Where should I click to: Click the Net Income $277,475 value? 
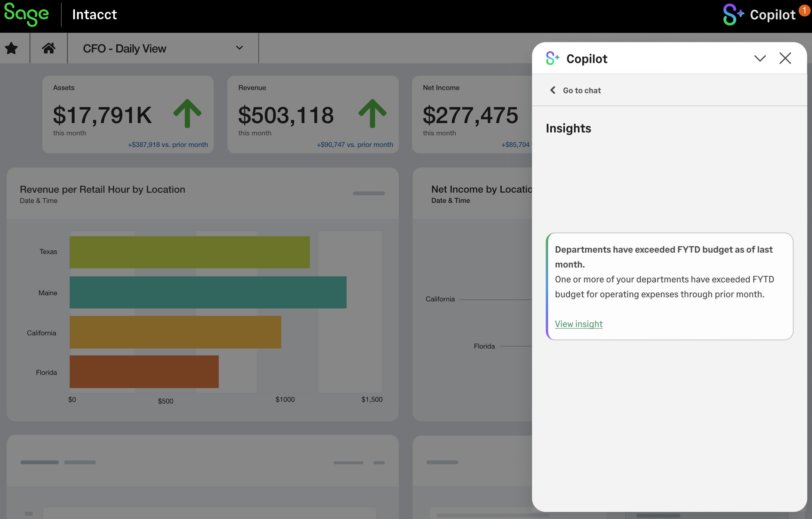(470, 115)
